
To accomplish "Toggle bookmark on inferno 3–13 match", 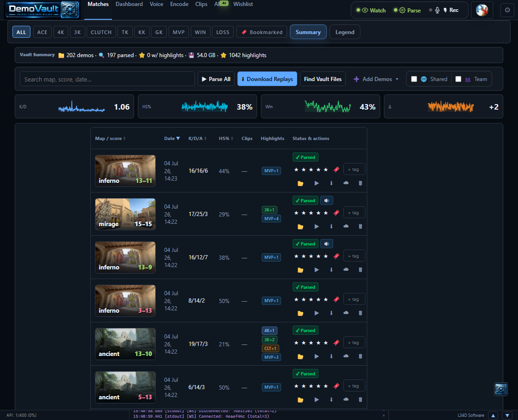I will point(336,299).
